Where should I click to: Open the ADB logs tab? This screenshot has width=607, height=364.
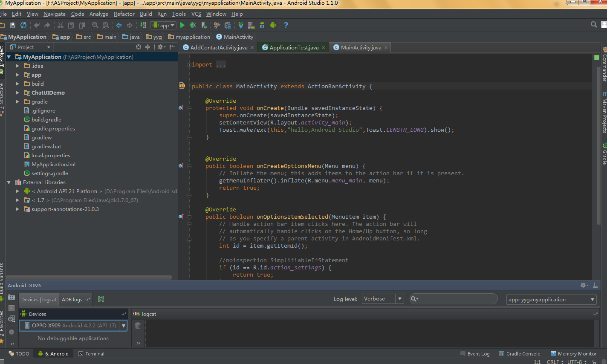click(x=76, y=300)
